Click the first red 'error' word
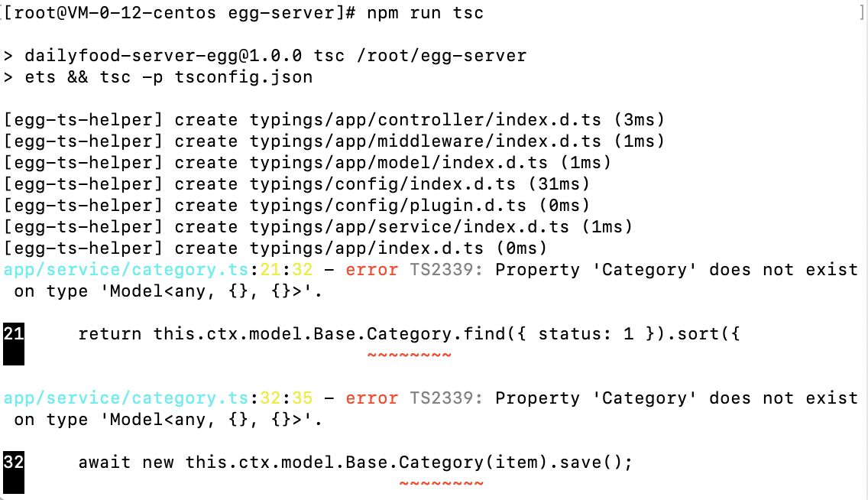868x500 pixels. tap(371, 270)
